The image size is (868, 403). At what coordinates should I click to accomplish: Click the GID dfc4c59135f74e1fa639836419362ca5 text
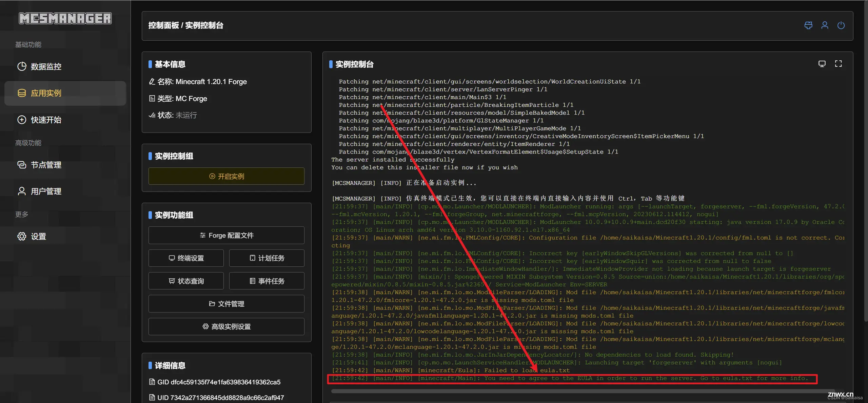219,382
